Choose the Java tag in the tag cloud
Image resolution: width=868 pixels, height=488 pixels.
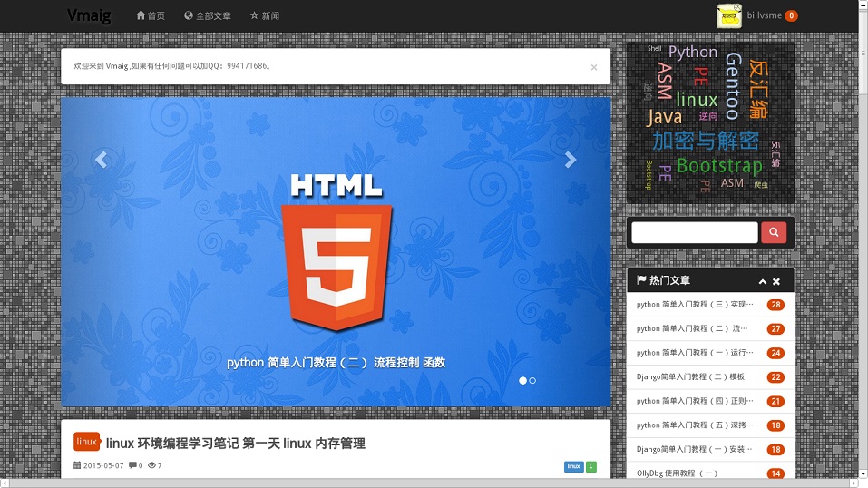664,117
